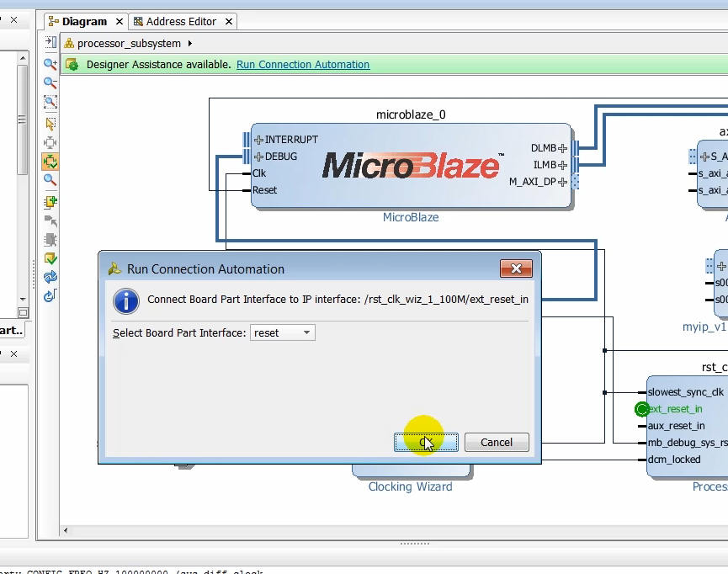Click the processor_subsystem breadcrumb

129,44
